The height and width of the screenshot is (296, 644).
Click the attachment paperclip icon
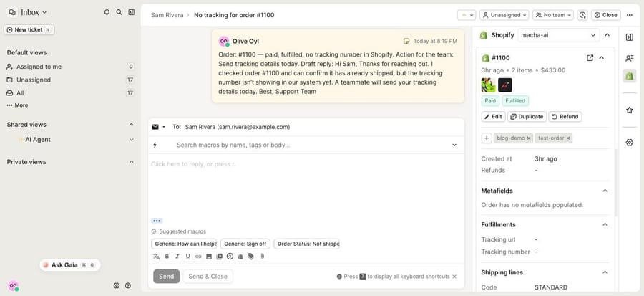point(262,256)
